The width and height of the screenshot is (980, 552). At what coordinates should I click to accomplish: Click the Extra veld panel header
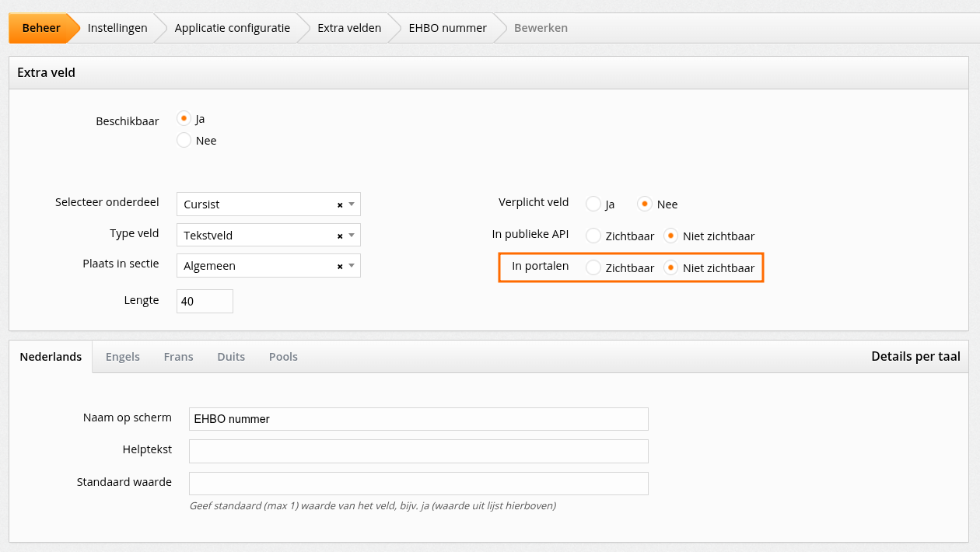488,73
